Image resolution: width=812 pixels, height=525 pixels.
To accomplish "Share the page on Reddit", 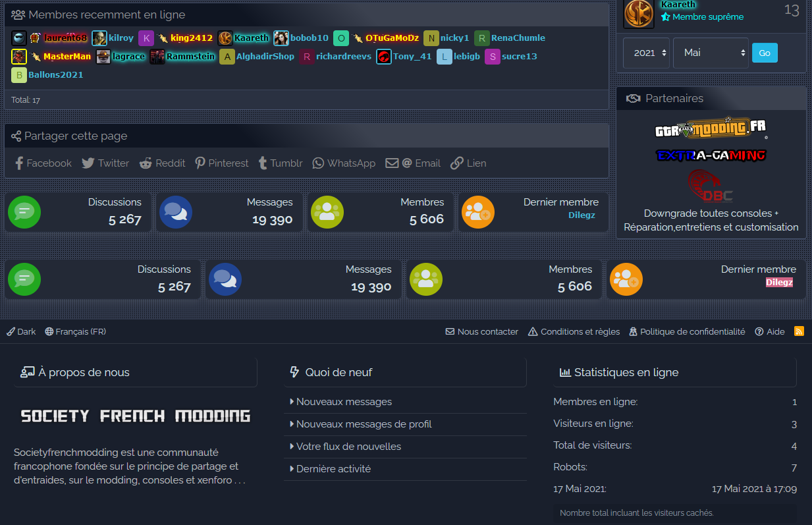I will (x=163, y=163).
